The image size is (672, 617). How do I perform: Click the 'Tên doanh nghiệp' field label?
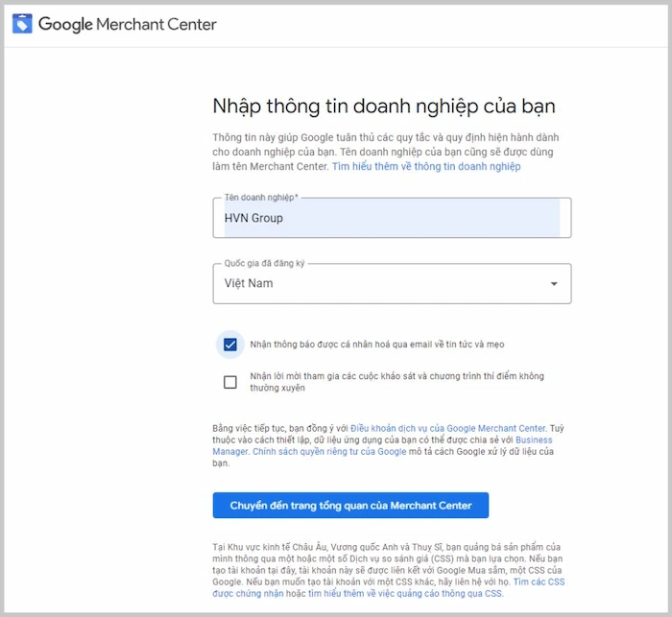coord(261,198)
